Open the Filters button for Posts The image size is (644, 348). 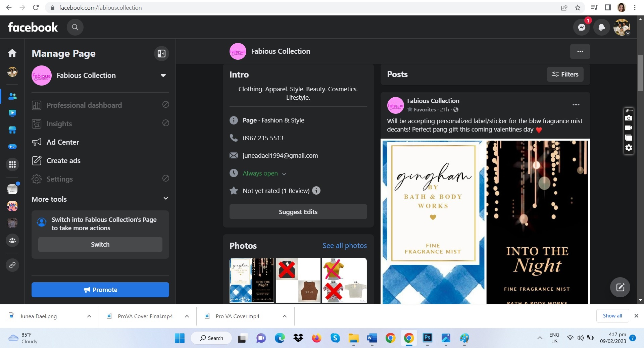565,74
